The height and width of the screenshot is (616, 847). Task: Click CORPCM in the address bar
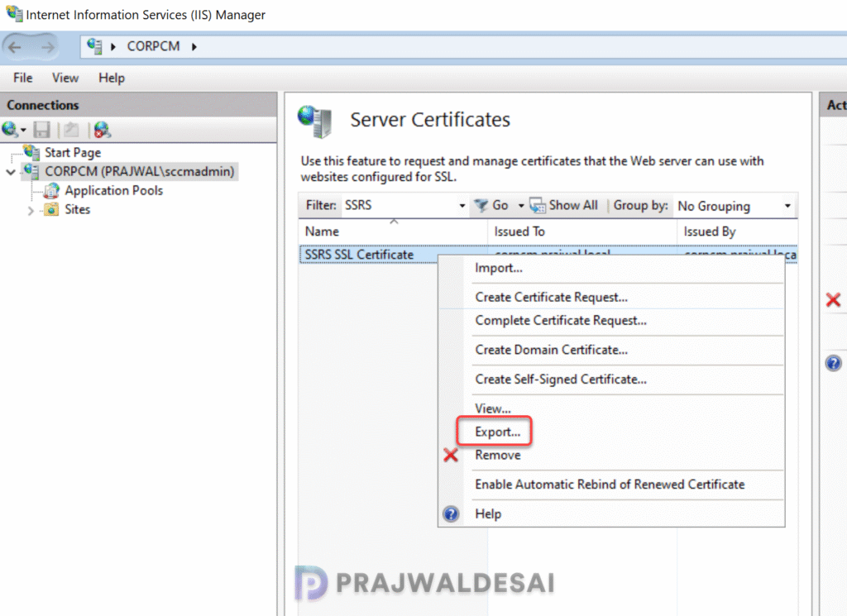point(153,46)
